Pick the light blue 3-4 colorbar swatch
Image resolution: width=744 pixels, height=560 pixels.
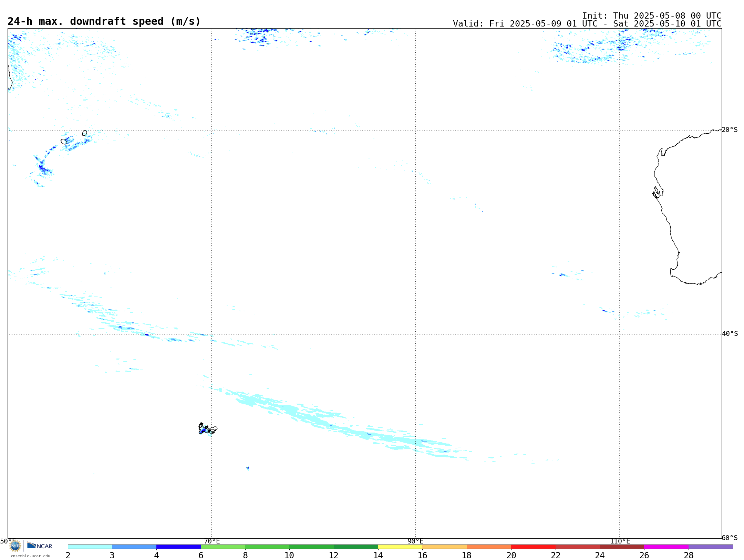pyautogui.click(x=134, y=547)
